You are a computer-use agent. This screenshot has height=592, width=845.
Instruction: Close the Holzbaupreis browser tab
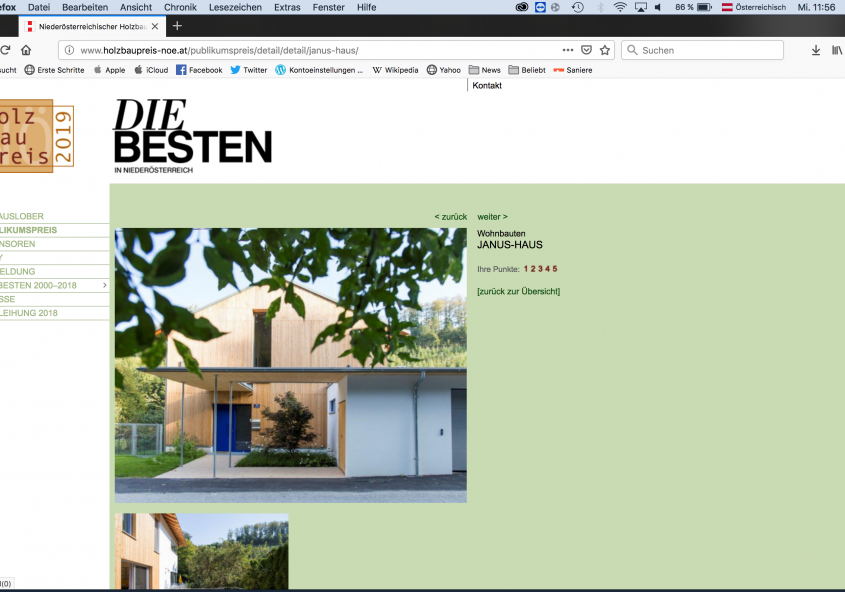(x=155, y=26)
